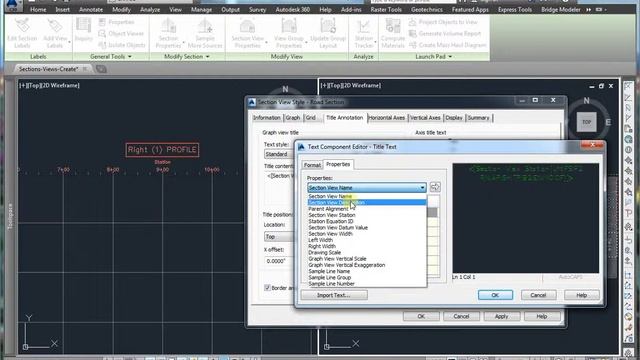Expand the Modify Section panel
This screenshot has width=640, height=360.
point(187,57)
